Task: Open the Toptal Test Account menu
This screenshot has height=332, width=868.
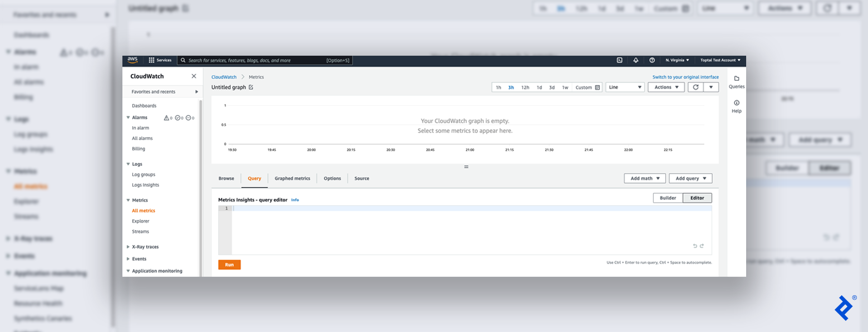Action: coord(721,60)
